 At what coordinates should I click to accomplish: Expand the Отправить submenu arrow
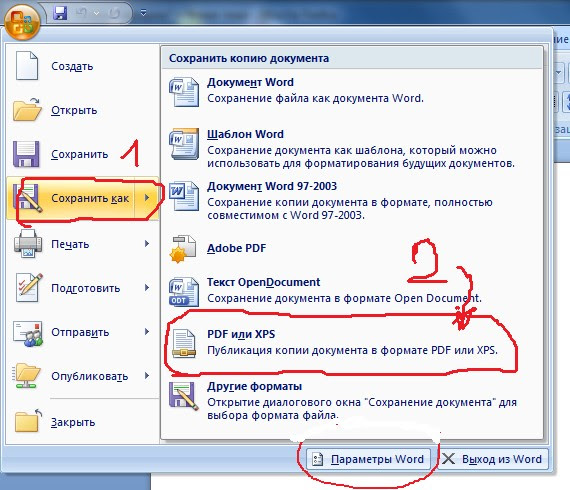[x=147, y=332]
